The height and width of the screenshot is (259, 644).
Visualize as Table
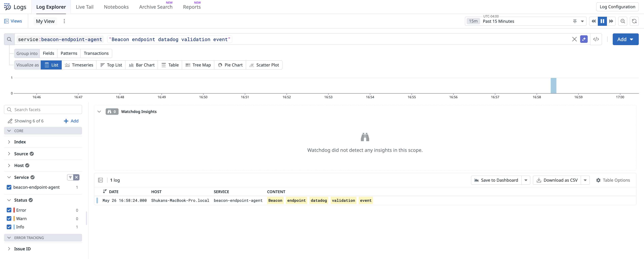[170, 65]
